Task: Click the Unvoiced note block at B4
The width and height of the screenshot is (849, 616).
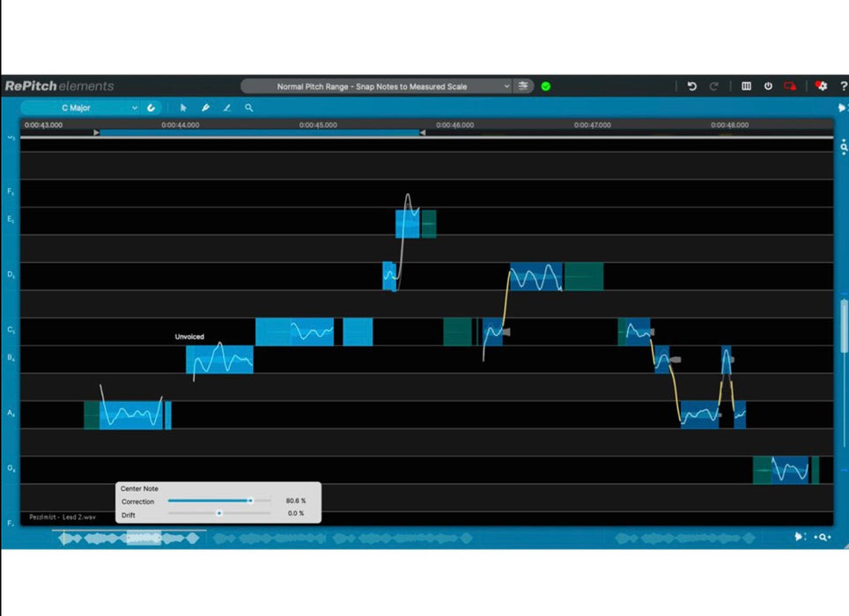Action: pos(218,359)
